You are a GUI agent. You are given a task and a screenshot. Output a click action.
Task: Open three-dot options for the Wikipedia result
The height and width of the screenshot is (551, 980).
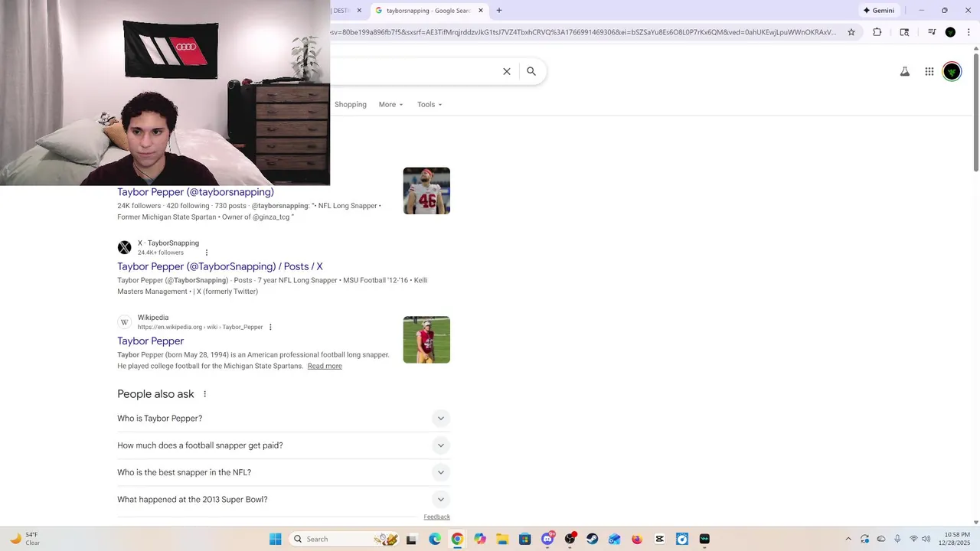click(x=270, y=327)
